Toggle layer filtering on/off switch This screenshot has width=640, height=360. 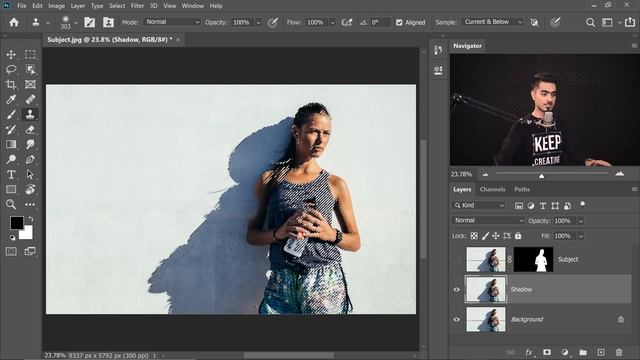pyautogui.click(x=582, y=204)
